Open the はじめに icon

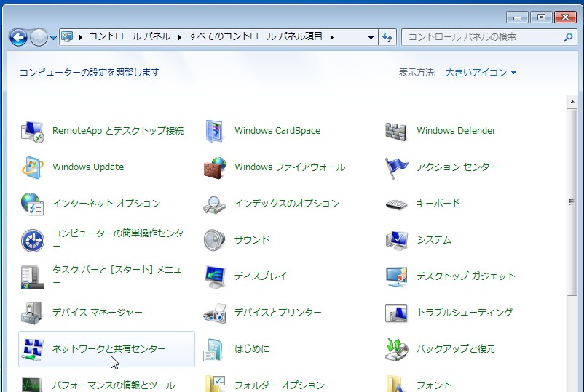click(213, 350)
